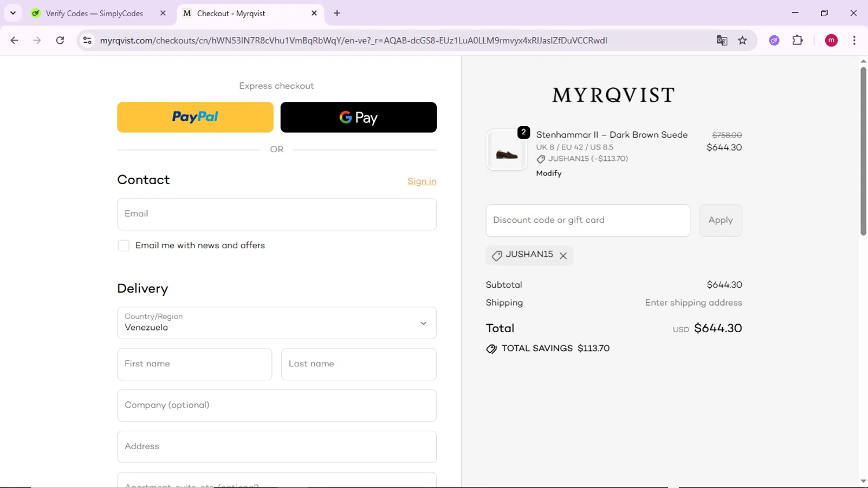Reload the checkout page
The height and width of the screenshot is (488, 868).
(60, 41)
